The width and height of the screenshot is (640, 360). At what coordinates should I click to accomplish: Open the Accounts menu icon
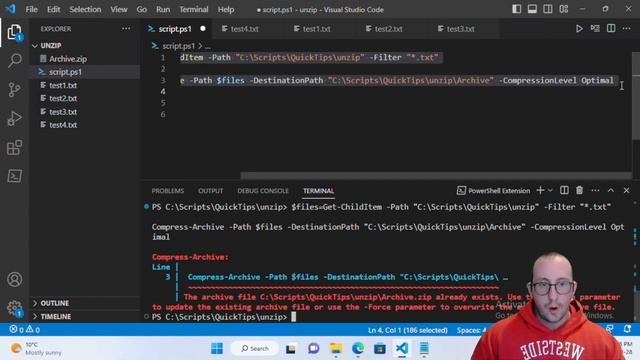14,279
